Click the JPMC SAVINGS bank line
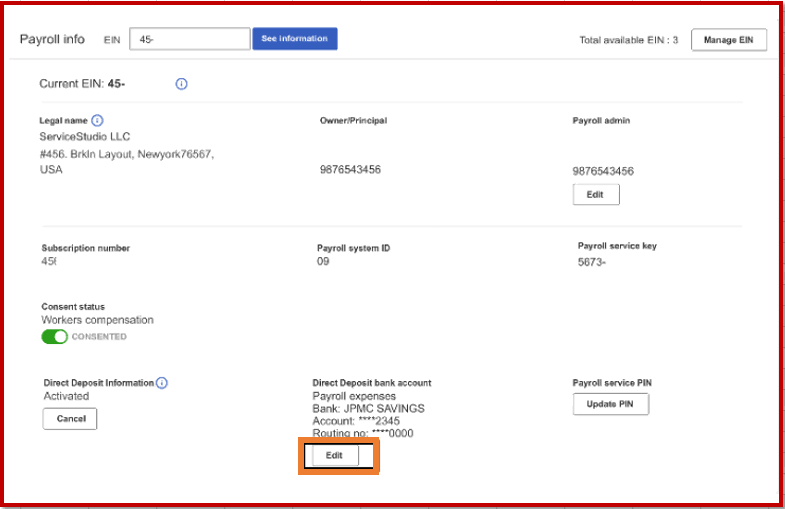 (x=368, y=408)
